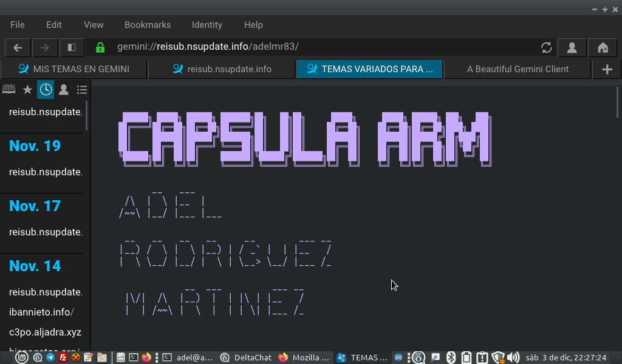This screenshot has width=622, height=364.
Task: Open DeltaChat from the taskbar
Action: (246, 357)
